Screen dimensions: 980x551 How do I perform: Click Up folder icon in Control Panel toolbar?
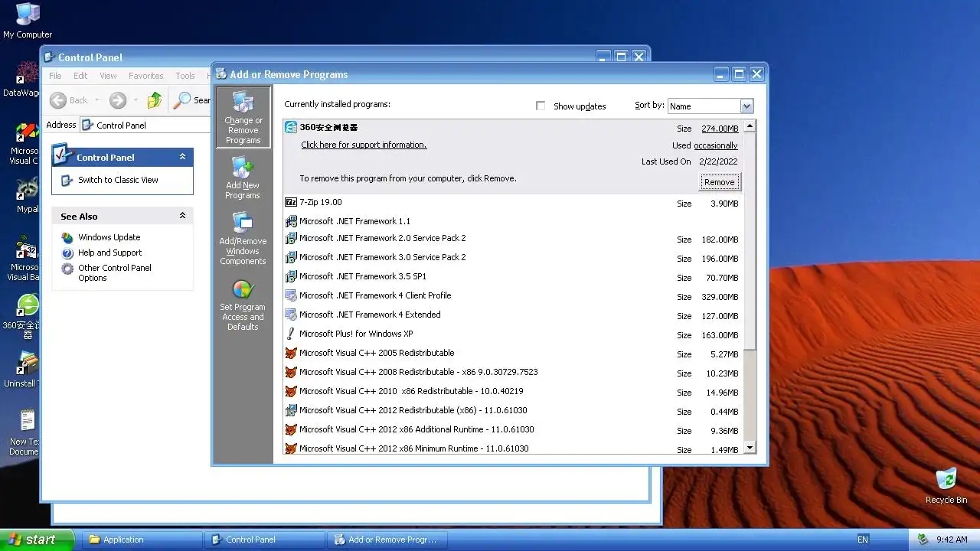click(155, 100)
